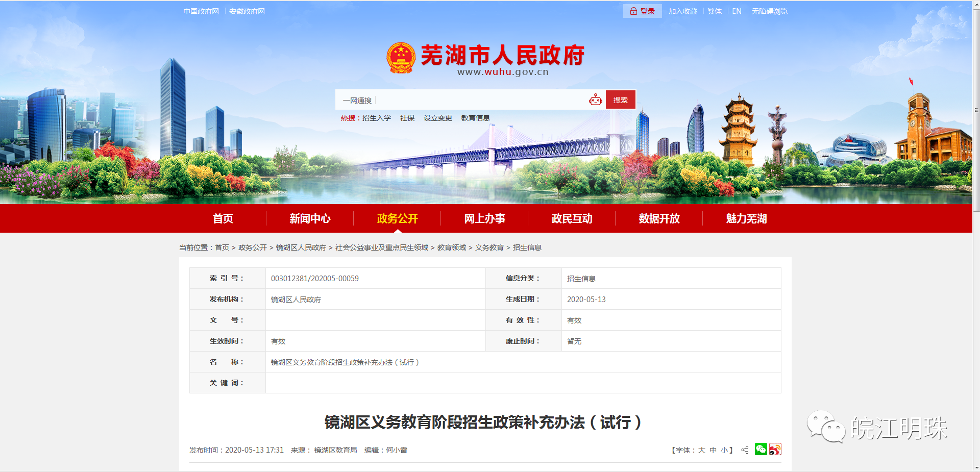The height and width of the screenshot is (472, 980).
Task: Click the generic share icon
Action: click(745, 450)
